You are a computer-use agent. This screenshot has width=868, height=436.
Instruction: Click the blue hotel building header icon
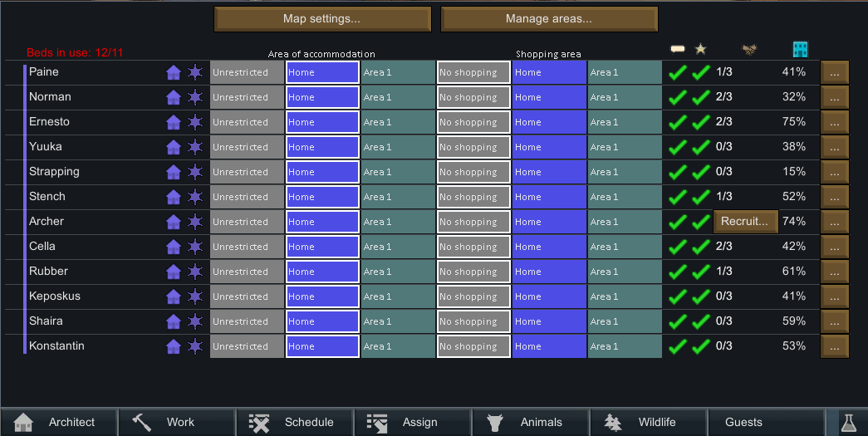pyautogui.click(x=800, y=50)
